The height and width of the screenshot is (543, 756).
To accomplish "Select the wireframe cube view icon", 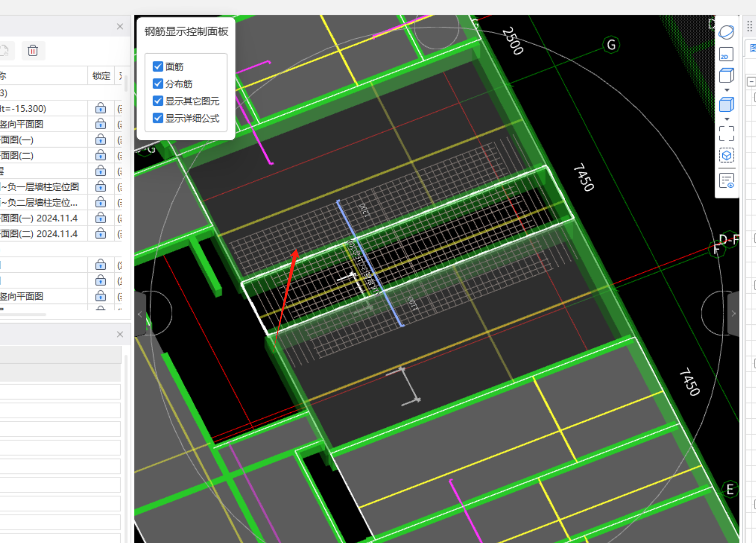I will pyautogui.click(x=726, y=76).
